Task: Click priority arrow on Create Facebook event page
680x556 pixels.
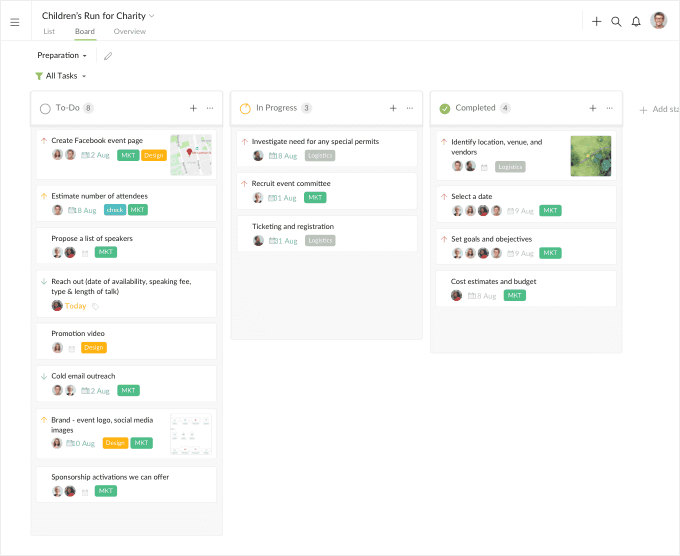Action: pyautogui.click(x=44, y=141)
